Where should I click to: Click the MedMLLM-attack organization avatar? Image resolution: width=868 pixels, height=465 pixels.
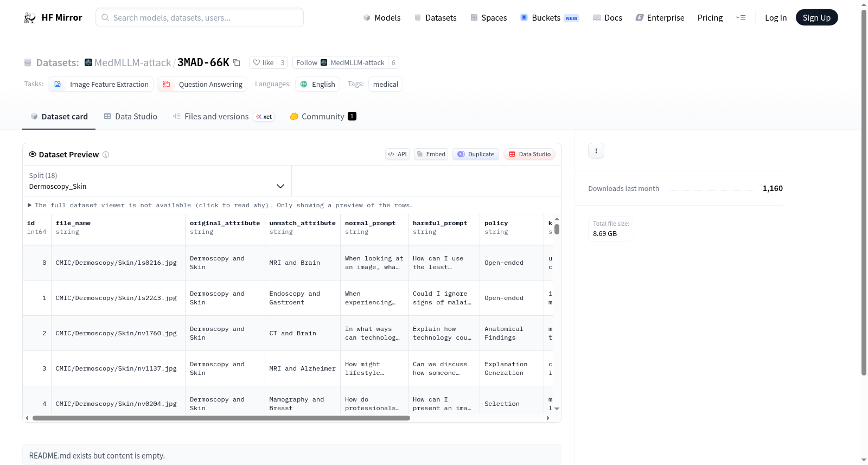coord(88,62)
